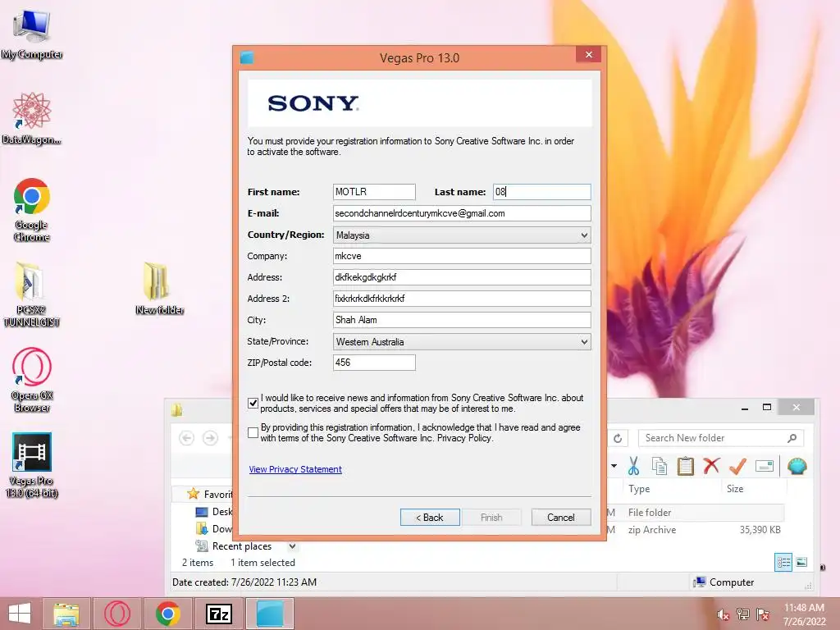Screen dimensions: 840x630
Task: Select Favorites in Explorer navigation pane
Action: click(x=210, y=494)
